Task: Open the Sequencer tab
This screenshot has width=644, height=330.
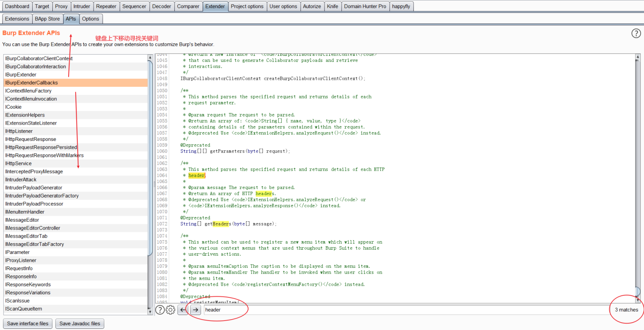Action: (x=134, y=6)
